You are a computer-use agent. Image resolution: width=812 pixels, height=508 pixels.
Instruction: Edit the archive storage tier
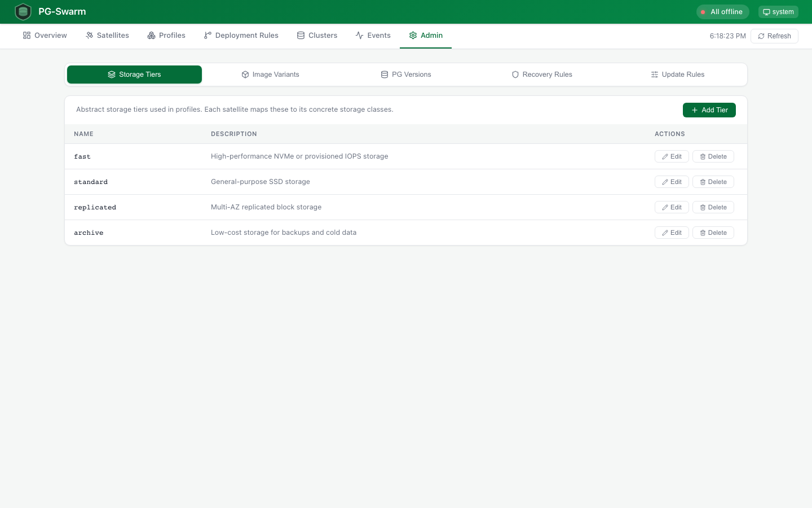[672, 233]
